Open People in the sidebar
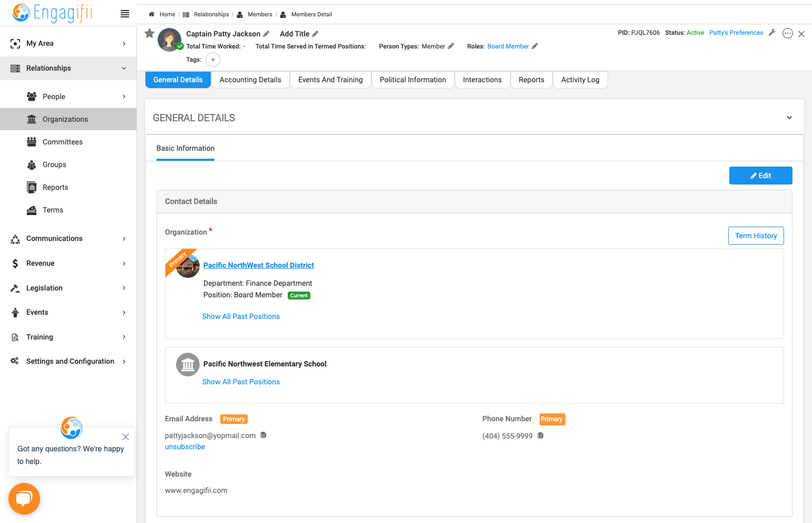The width and height of the screenshot is (812, 523). [x=69, y=96]
